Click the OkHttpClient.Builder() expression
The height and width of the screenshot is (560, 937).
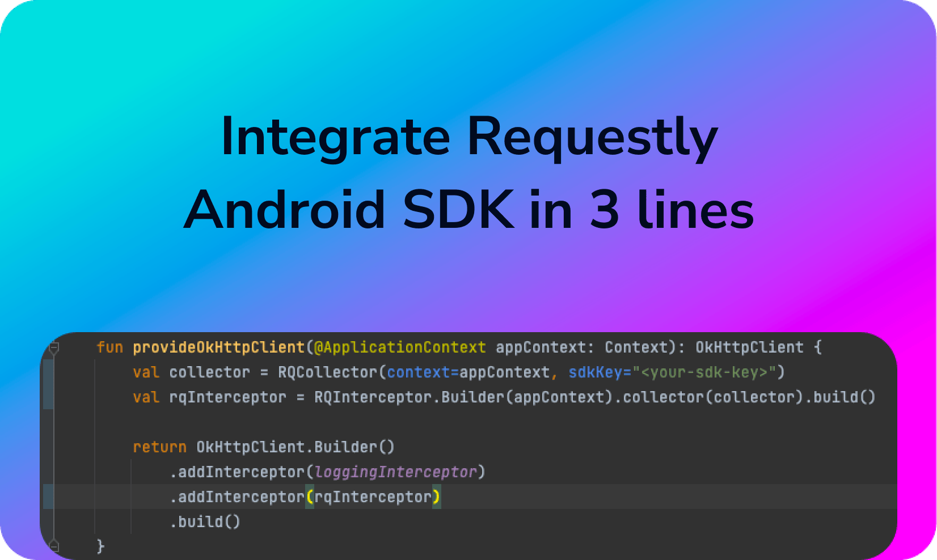coord(296,447)
